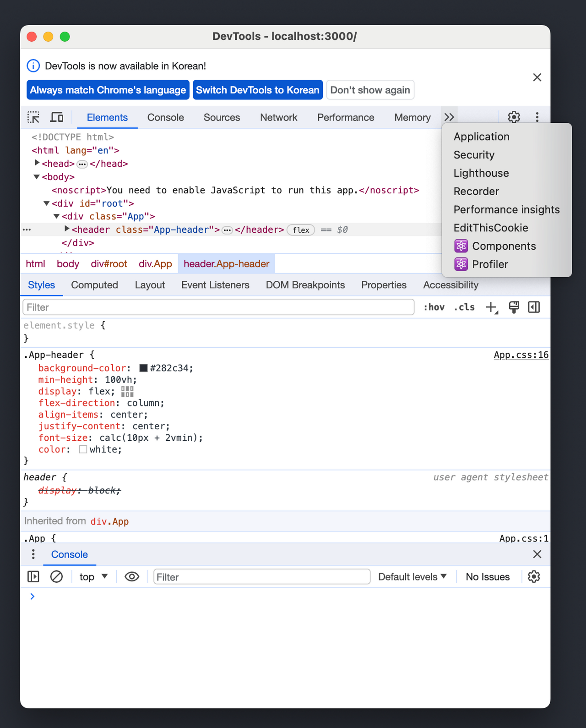
Task: Toggle the :hov element state button
Action: coord(434,307)
